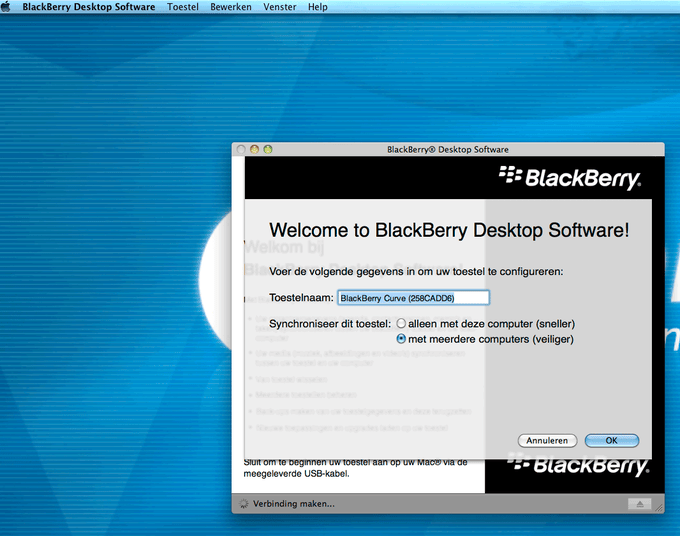
Task: Click the 'Verbinding maken...' status text
Action: (x=294, y=504)
